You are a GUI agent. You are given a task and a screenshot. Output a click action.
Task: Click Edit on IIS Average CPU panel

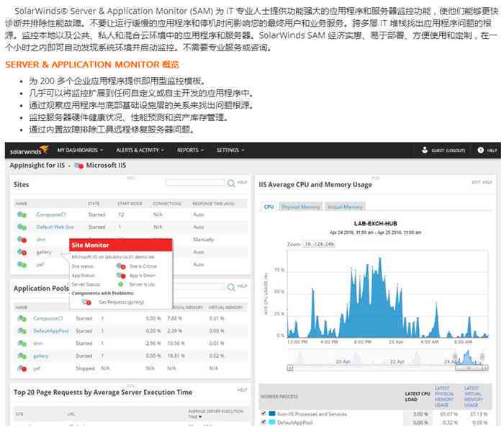[x=476, y=183]
